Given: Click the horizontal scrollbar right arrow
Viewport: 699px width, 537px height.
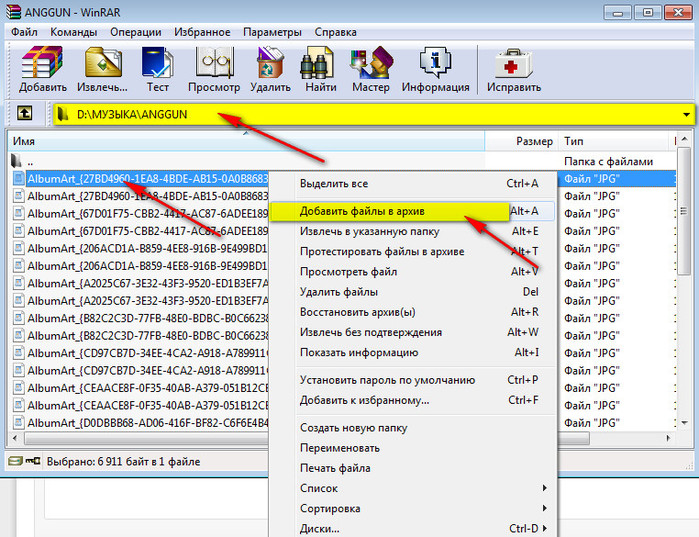Looking at the screenshot, I should pyautogui.click(x=668, y=438).
